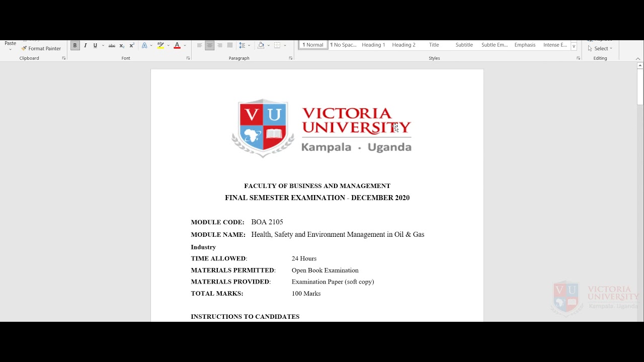Click the 'INSTRUCTIONS TO CANDIDATES' heading
The image size is (644, 362).
pos(245,317)
